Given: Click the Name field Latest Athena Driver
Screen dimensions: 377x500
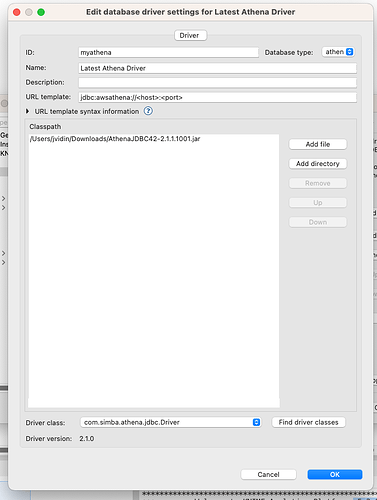Looking at the screenshot, I should pos(217,68).
